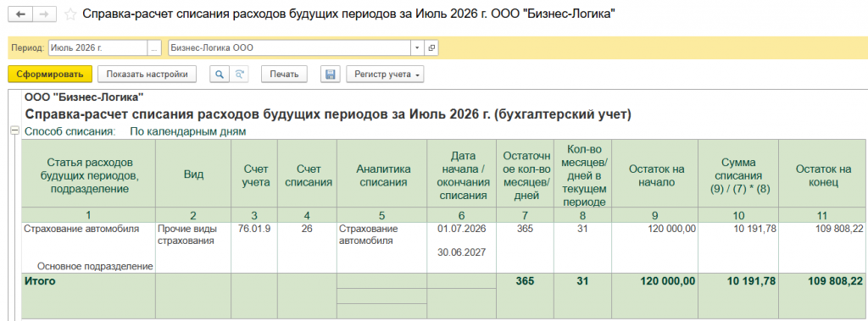
Task: Save report using the floppy disk icon
Action: point(331,75)
